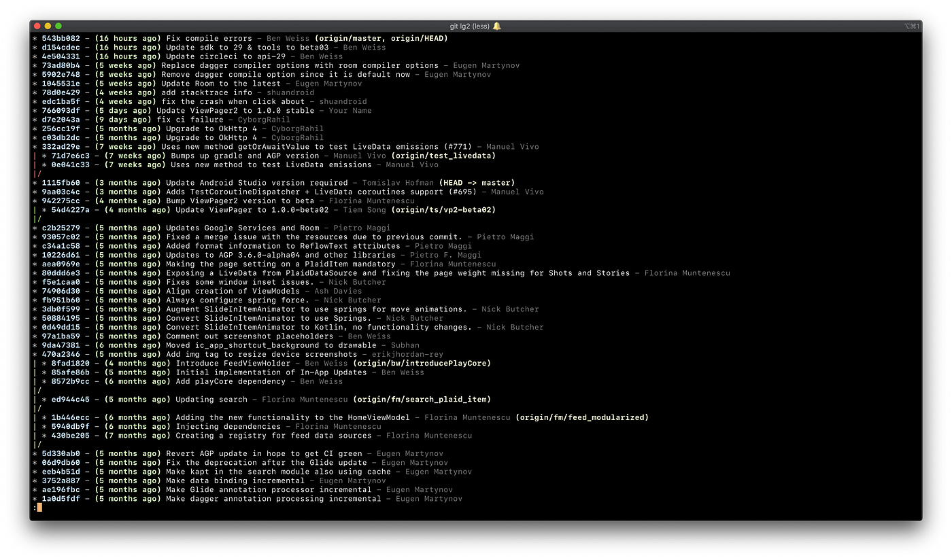952x560 pixels.
Task: Select commit hash 1a0d5fdf
Action: (x=61, y=498)
